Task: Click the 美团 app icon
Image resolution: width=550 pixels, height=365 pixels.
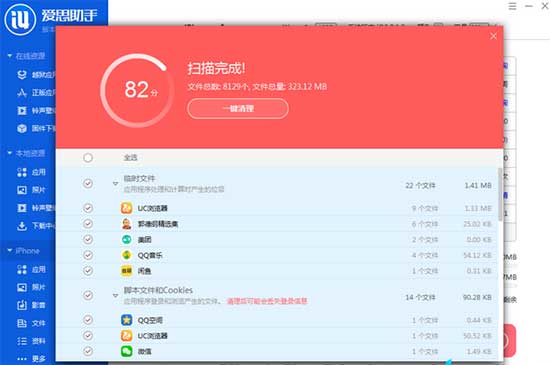Action: pos(127,239)
